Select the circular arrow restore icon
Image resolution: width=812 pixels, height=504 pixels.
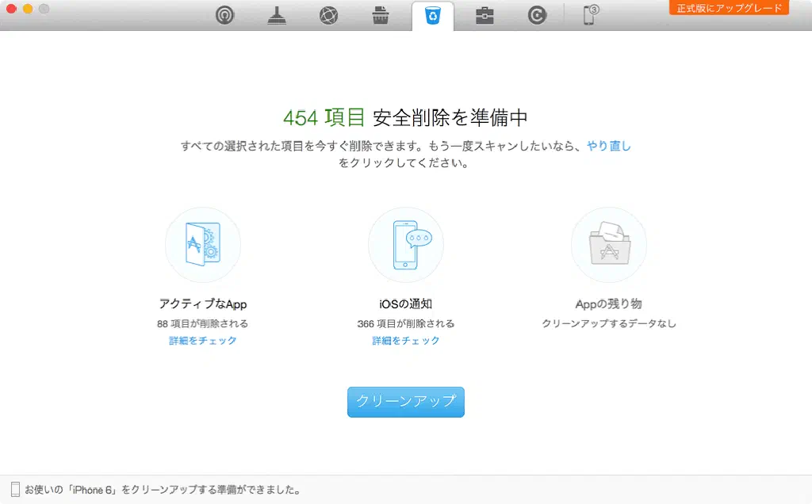coord(537,16)
